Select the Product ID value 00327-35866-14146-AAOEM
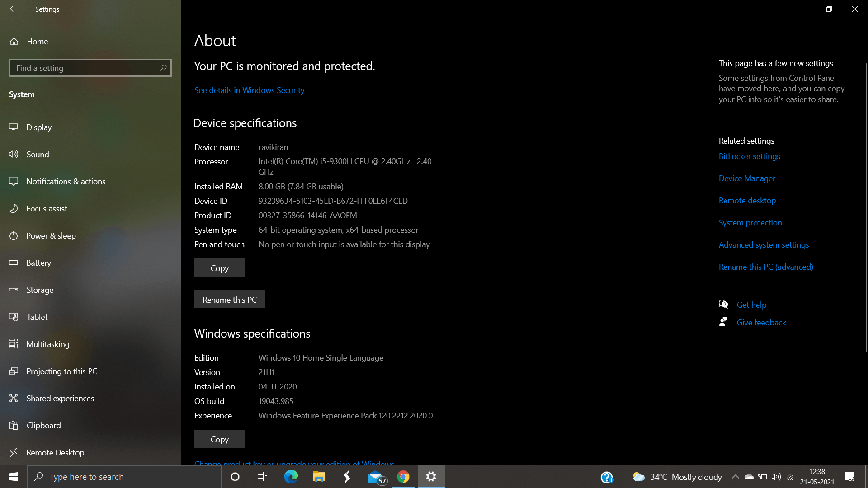Viewport: 868px width, 488px height. pyautogui.click(x=307, y=215)
